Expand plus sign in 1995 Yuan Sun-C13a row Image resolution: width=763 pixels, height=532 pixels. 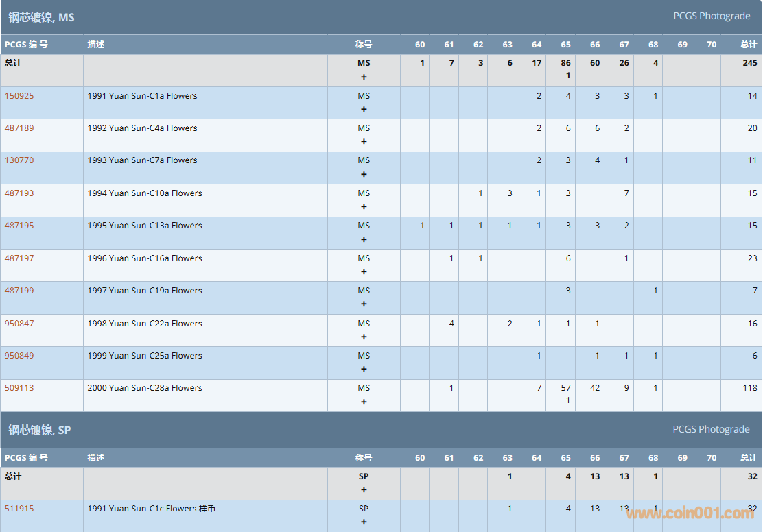pos(364,239)
